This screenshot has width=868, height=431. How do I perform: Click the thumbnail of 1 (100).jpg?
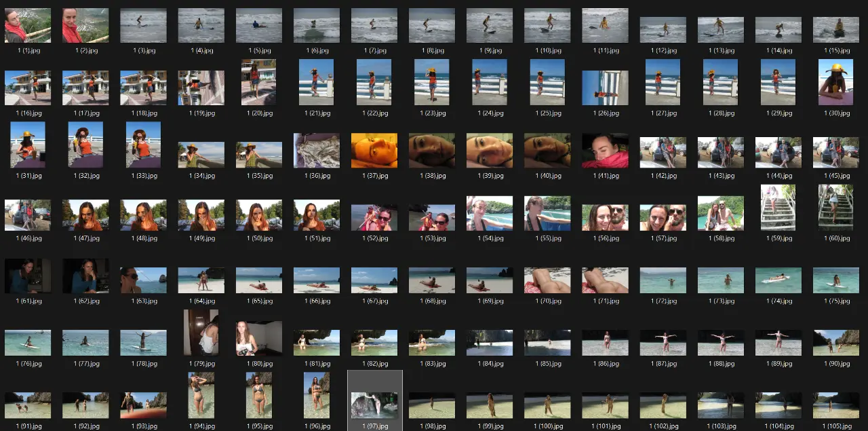pos(547,405)
